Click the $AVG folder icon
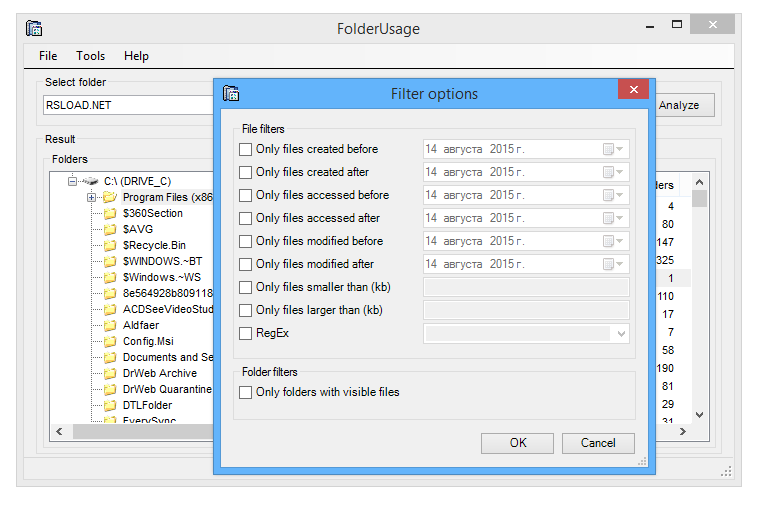 coord(110,229)
